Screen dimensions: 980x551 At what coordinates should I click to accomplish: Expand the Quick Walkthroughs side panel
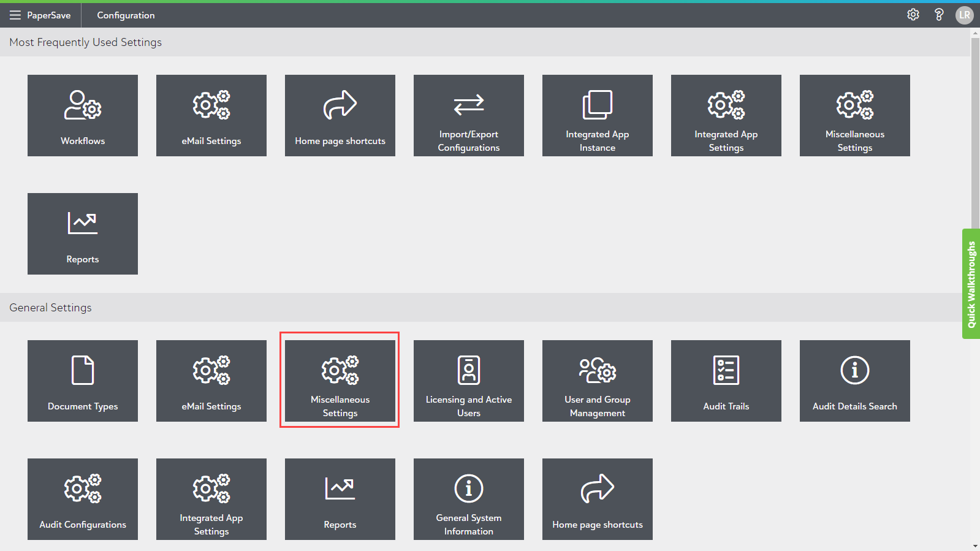(971, 284)
